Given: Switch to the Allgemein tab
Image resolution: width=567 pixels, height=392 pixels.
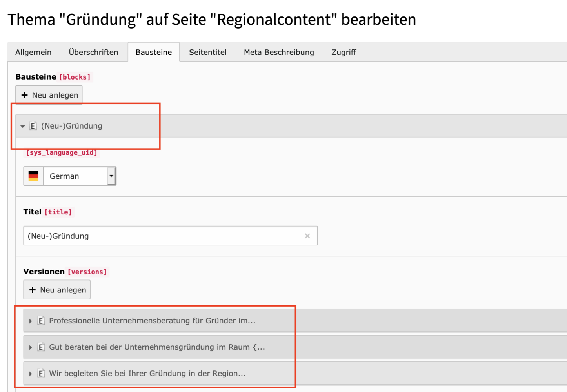Looking at the screenshot, I should (x=33, y=52).
